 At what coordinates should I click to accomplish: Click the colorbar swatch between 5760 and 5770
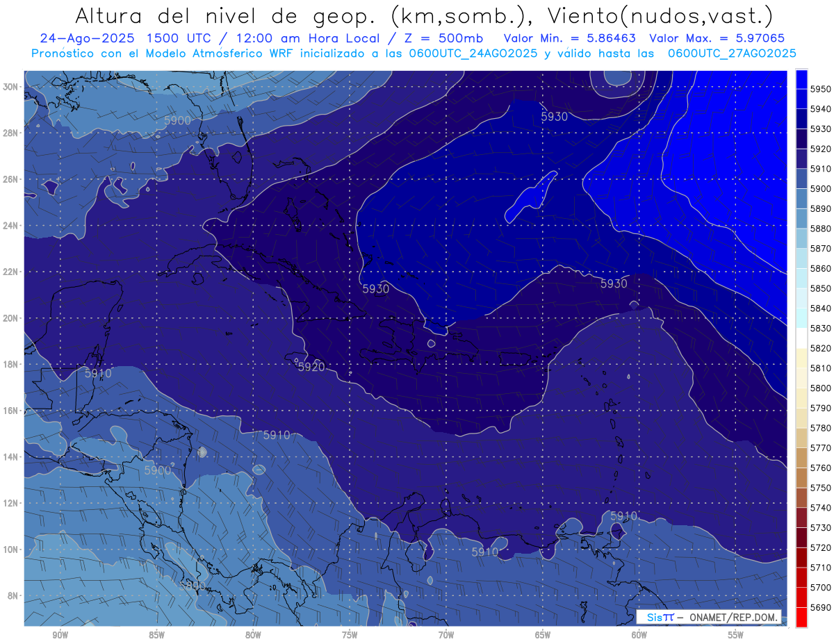tap(801, 458)
